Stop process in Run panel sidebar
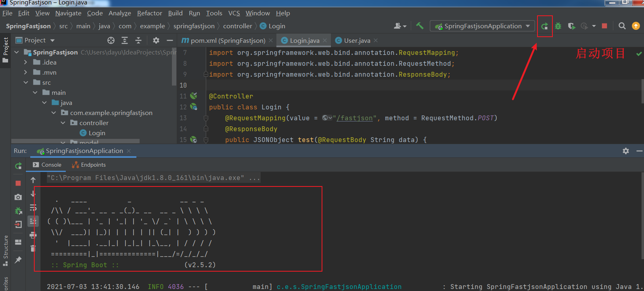Screen dimensions: 644x291 [x=18, y=183]
